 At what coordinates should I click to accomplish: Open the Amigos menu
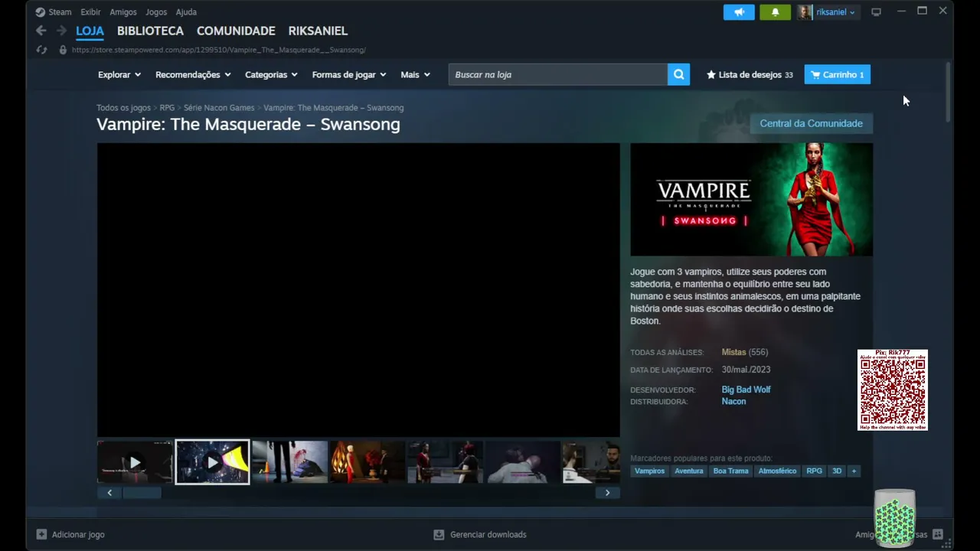123,12
